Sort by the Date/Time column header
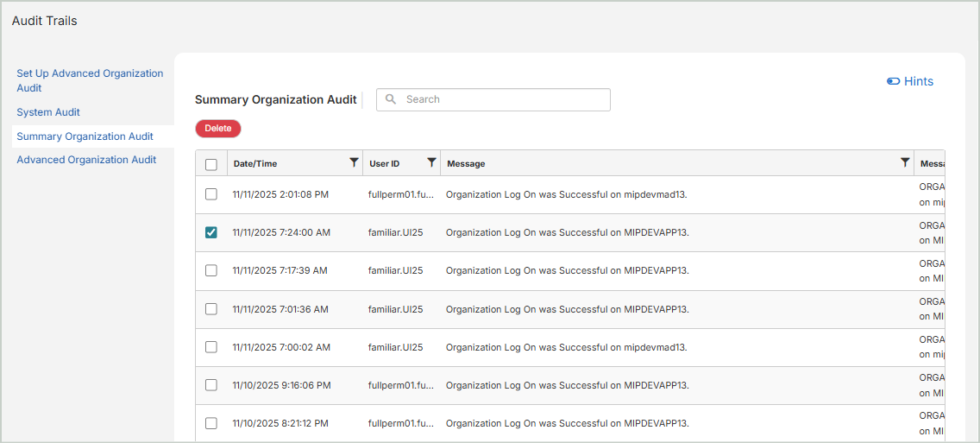980x443 pixels. (x=255, y=163)
